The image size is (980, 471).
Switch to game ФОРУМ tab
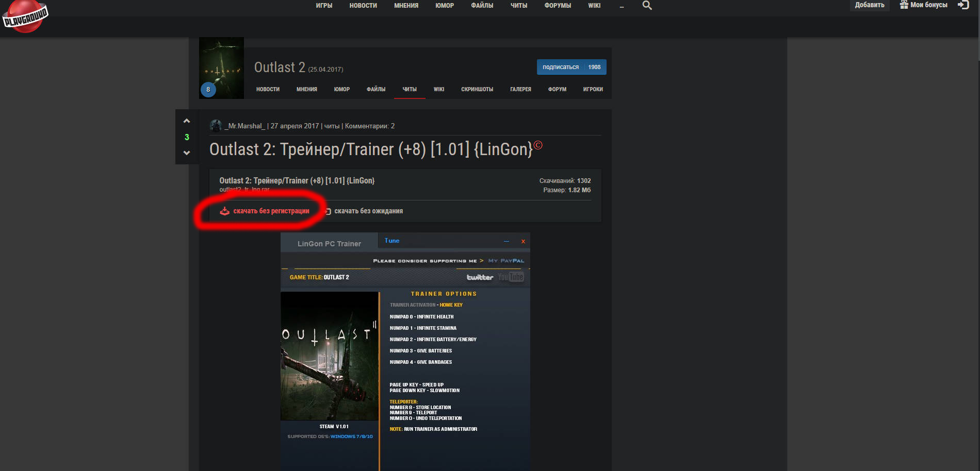557,89
